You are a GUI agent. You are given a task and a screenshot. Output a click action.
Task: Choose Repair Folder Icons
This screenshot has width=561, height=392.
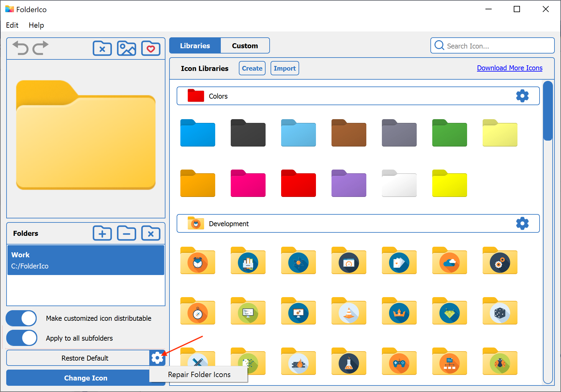(199, 374)
